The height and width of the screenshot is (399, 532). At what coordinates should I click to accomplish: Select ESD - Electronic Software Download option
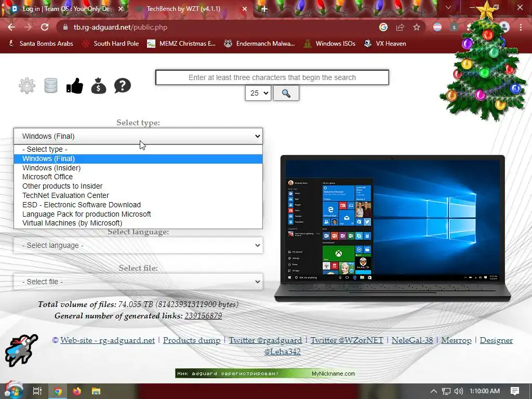point(138,205)
